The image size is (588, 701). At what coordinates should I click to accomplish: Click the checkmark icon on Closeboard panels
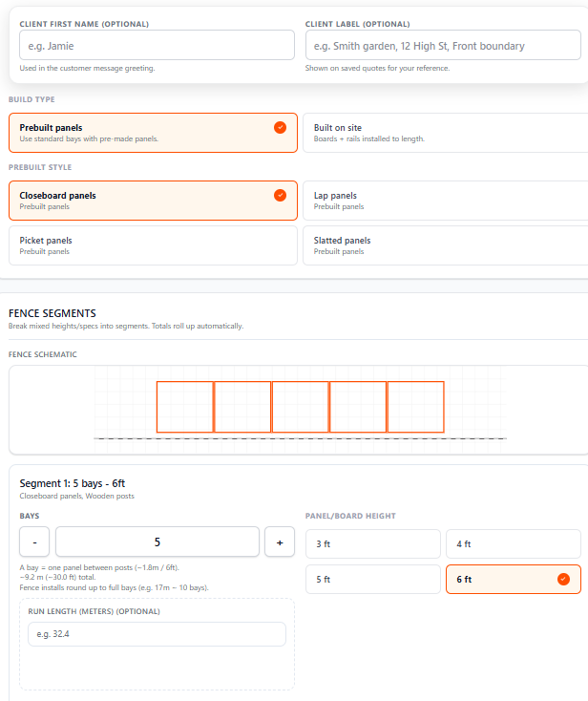(280, 195)
